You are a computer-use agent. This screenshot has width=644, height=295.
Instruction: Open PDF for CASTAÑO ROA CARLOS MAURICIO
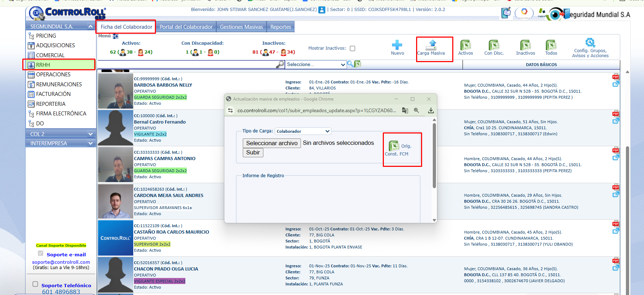pos(616,224)
